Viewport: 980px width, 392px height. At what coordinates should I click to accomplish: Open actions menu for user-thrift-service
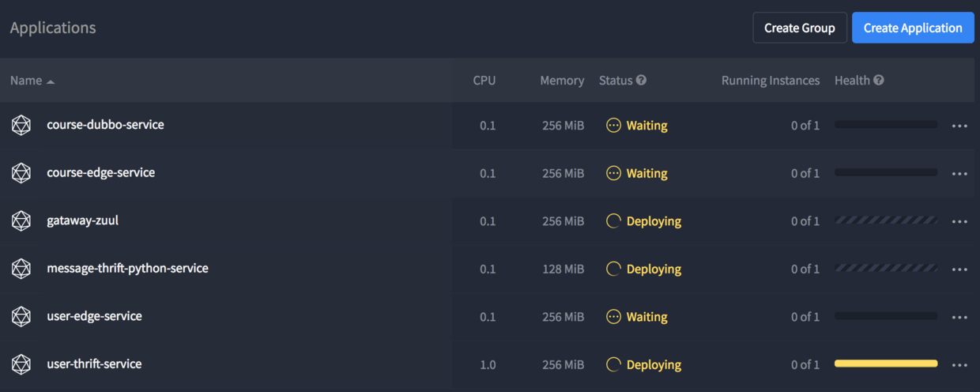(959, 365)
